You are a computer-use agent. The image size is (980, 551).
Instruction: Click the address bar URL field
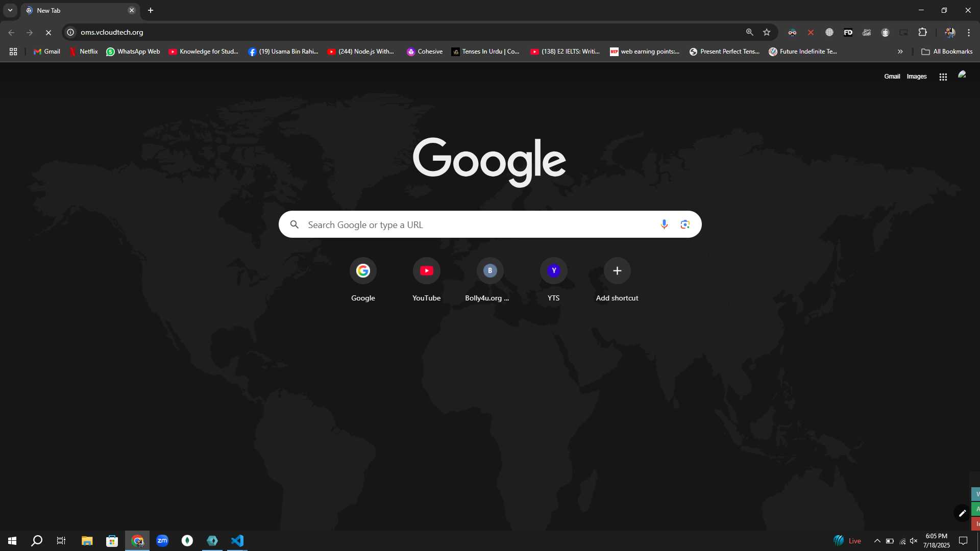tap(408, 32)
